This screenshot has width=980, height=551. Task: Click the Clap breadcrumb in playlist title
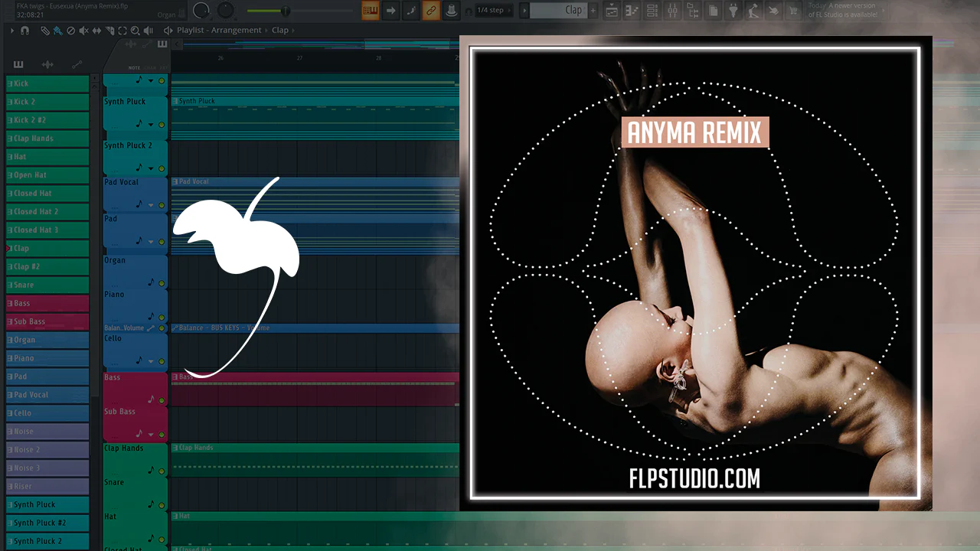pyautogui.click(x=280, y=31)
